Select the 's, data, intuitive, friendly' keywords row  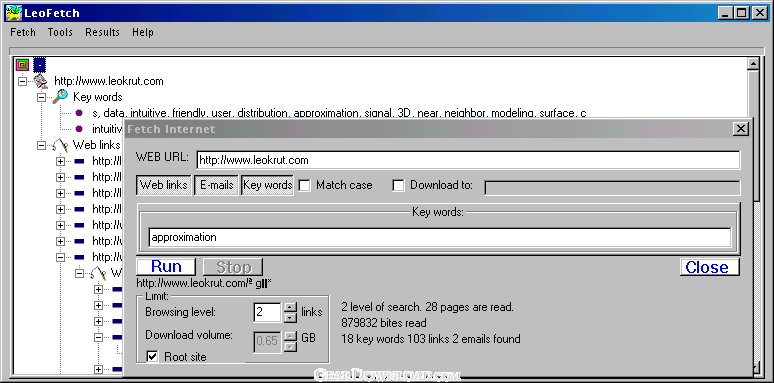(x=339, y=113)
